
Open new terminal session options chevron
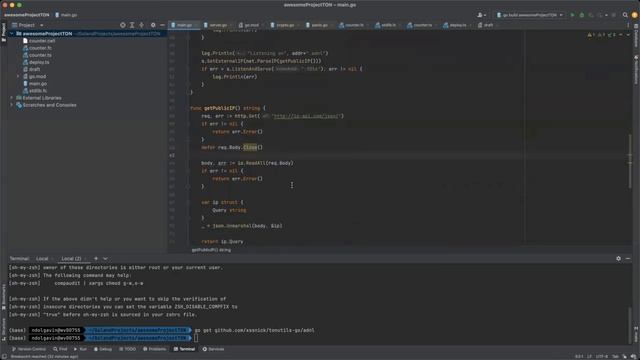pyautogui.click(x=105, y=258)
